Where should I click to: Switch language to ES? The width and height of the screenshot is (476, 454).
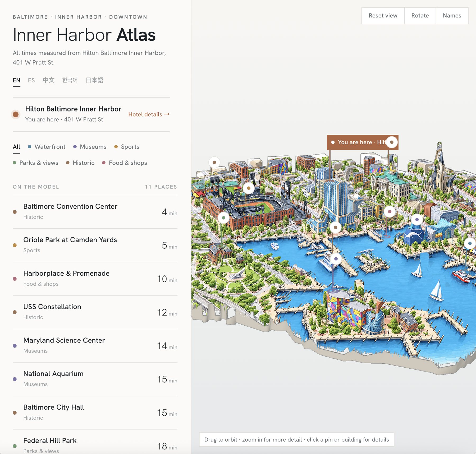(x=31, y=80)
